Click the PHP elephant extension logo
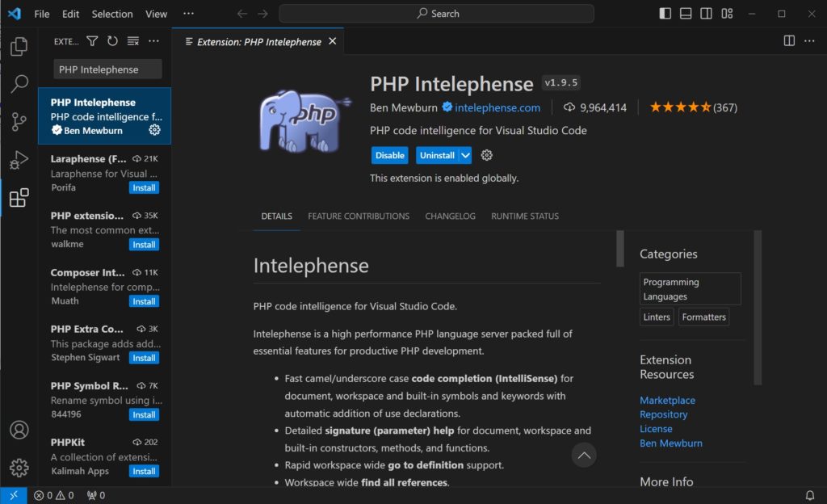Viewport: 827px width, 504px height. 304,120
